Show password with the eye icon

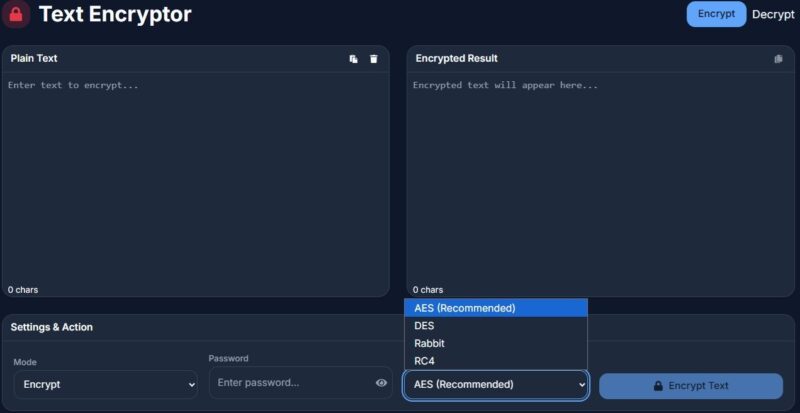pyautogui.click(x=381, y=383)
